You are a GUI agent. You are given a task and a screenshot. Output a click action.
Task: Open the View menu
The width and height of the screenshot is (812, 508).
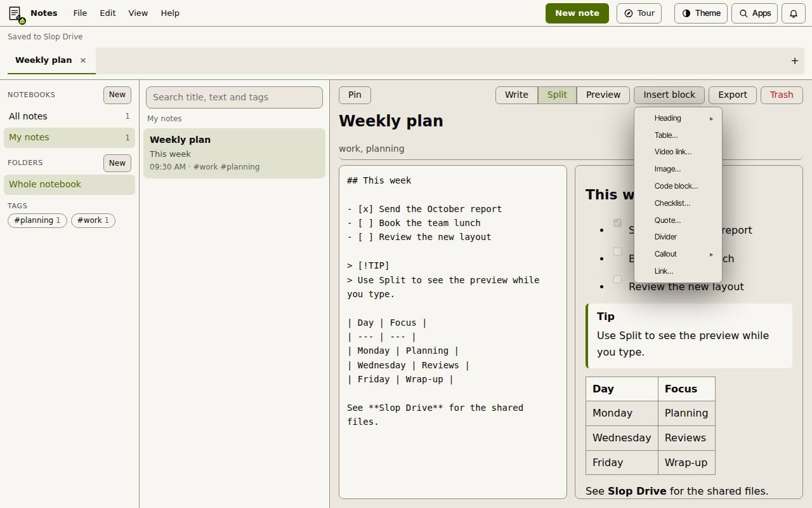138,13
